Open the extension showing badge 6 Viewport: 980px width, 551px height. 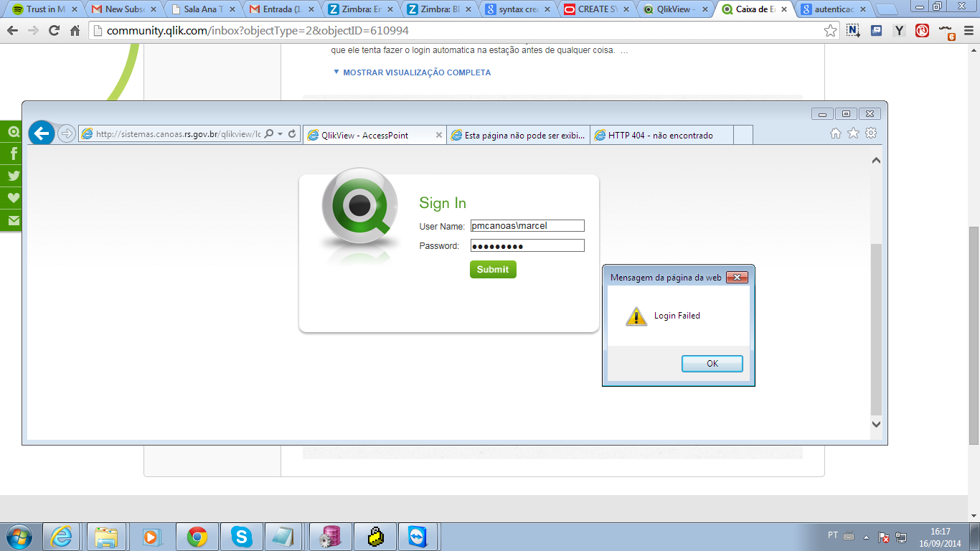(x=946, y=32)
